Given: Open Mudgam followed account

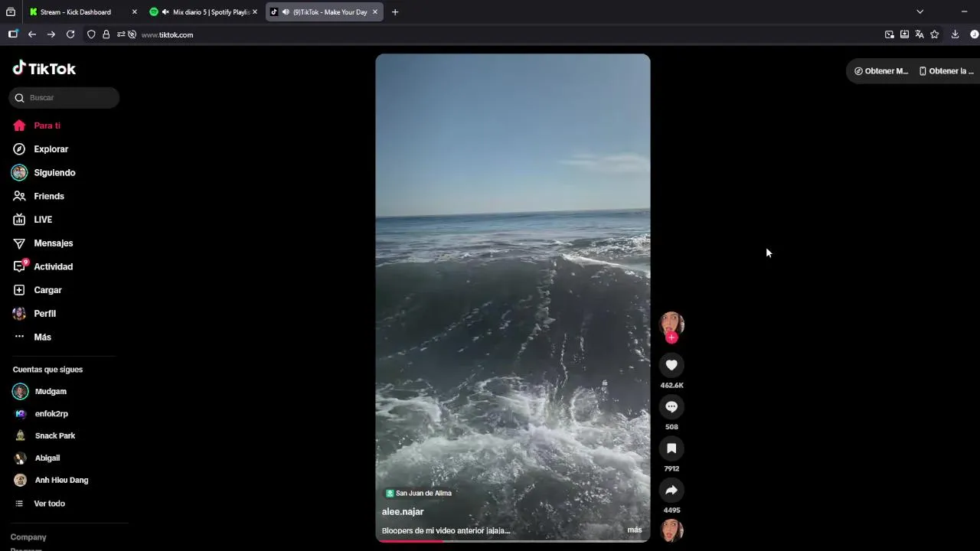Looking at the screenshot, I should [40, 392].
